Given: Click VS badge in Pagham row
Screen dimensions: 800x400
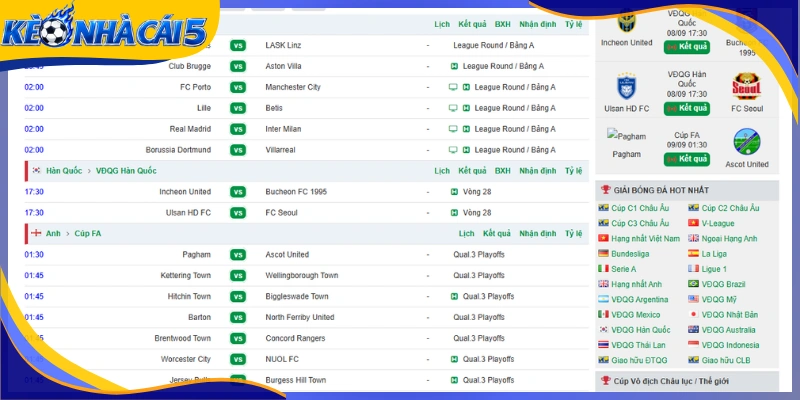Looking at the screenshot, I should pos(237,255).
